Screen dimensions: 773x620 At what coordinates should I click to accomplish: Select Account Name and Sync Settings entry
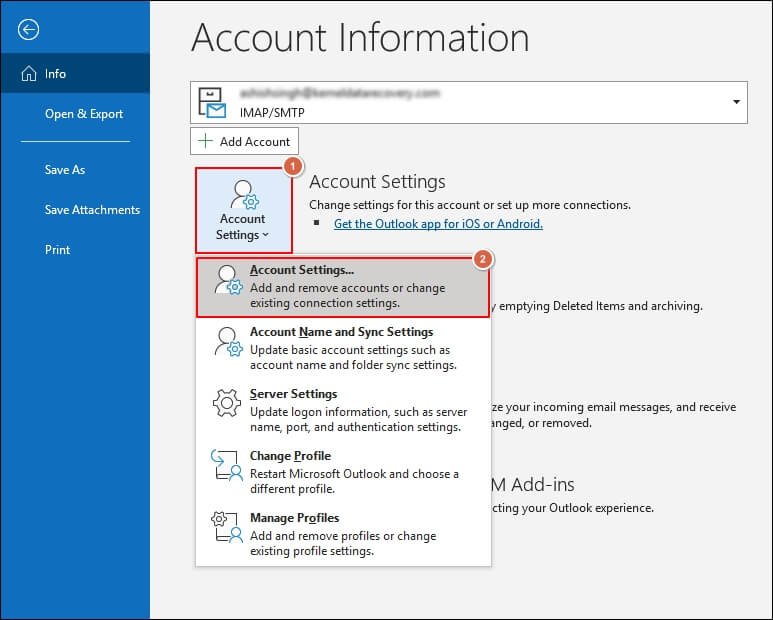click(343, 348)
